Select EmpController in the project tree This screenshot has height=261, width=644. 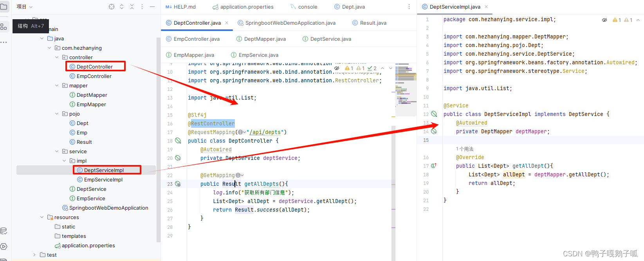click(x=94, y=76)
